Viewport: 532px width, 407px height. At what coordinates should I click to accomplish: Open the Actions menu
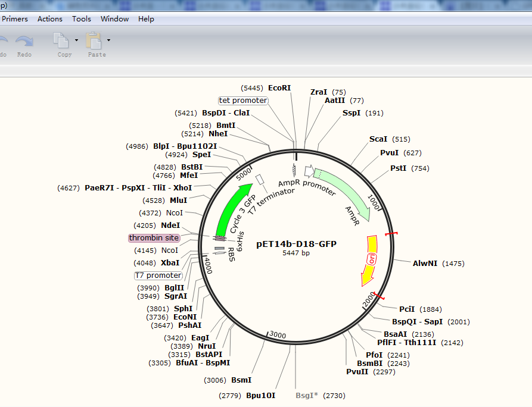50,19
